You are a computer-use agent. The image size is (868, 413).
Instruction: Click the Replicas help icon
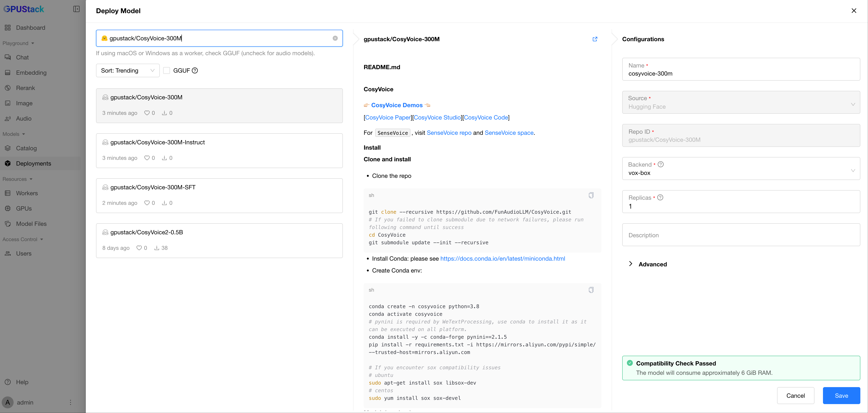point(660,198)
